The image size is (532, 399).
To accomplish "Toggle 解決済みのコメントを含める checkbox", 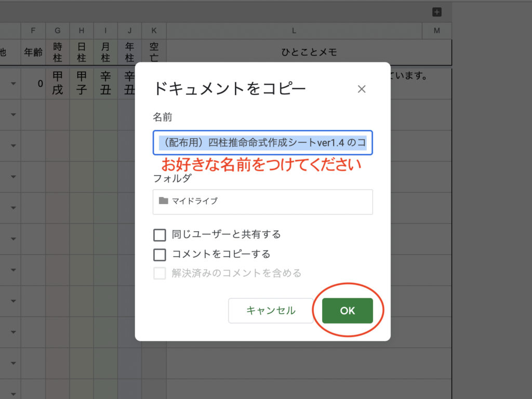I will point(159,273).
